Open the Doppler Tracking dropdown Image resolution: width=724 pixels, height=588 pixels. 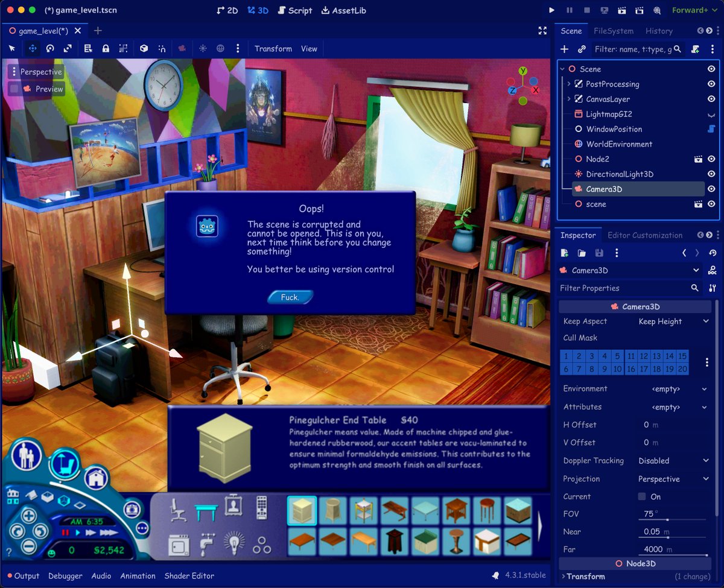[x=673, y=461]
